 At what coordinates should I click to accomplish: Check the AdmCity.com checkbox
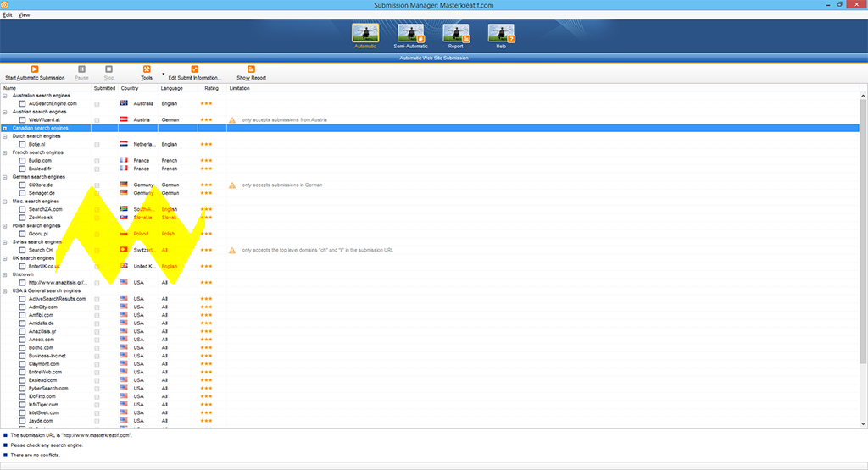tap(22, 307)
